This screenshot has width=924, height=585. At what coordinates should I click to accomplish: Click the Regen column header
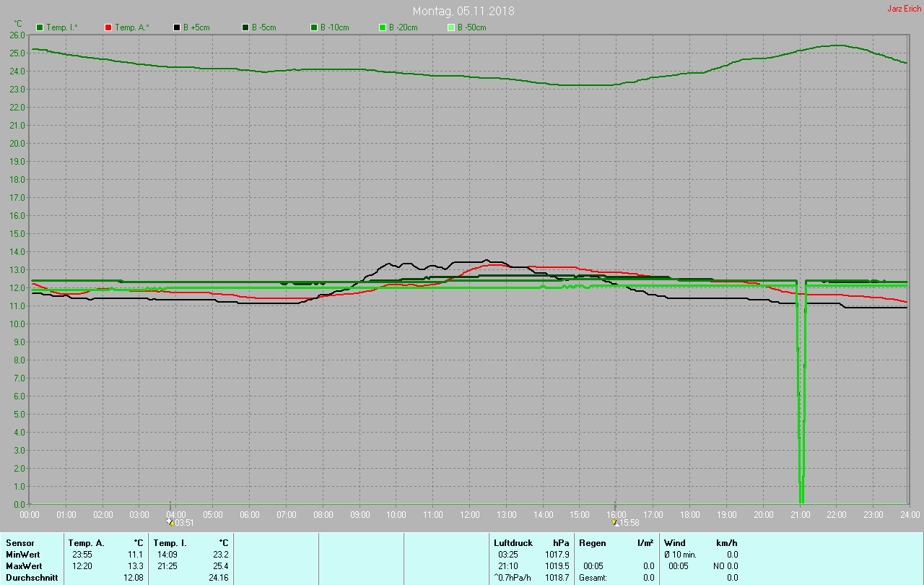594,542
